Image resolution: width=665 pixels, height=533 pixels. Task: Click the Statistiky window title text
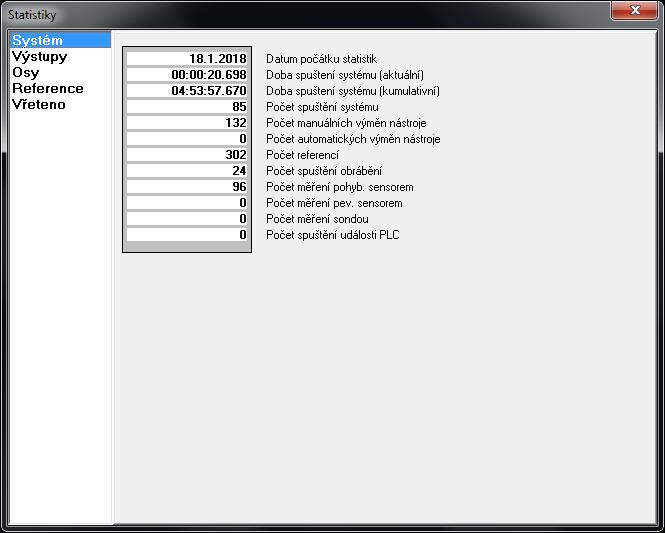(x=32, y=15)
